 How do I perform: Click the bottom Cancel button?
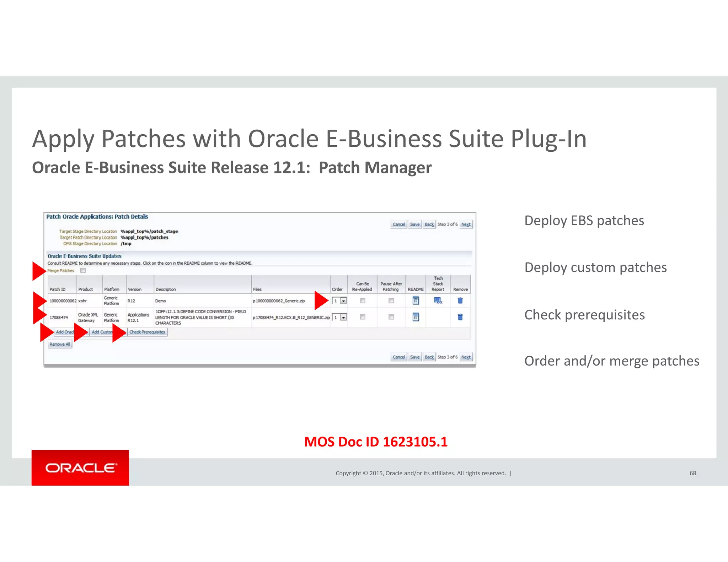pos(398,357)
